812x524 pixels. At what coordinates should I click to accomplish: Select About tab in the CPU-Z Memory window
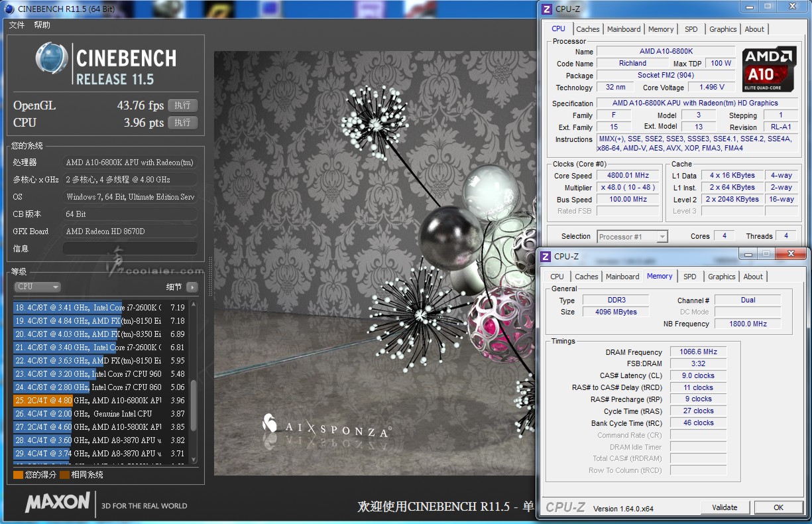[x=753, y=277]
